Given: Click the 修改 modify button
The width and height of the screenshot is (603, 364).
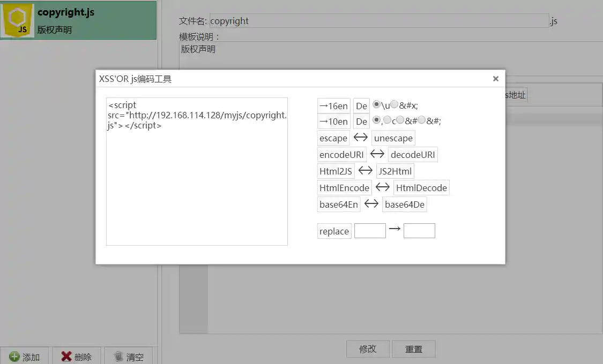Looking at the screenshot, I should 368,348.
